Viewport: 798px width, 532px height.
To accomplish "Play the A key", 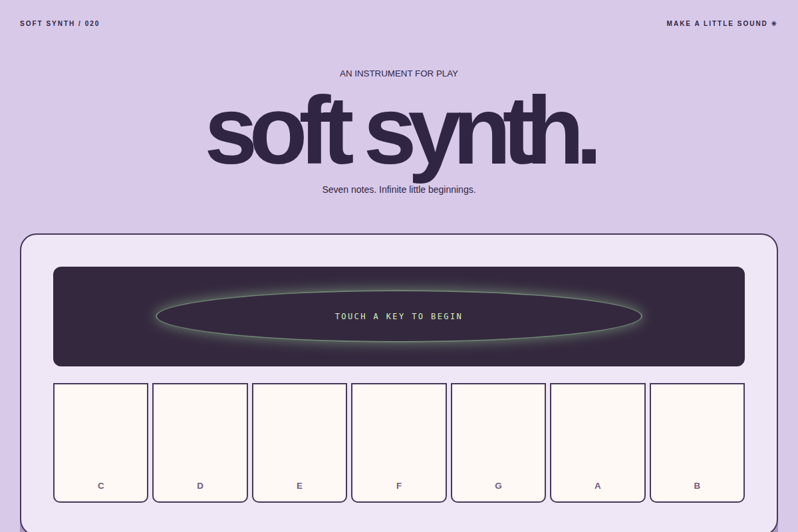I will coord(598,443).
